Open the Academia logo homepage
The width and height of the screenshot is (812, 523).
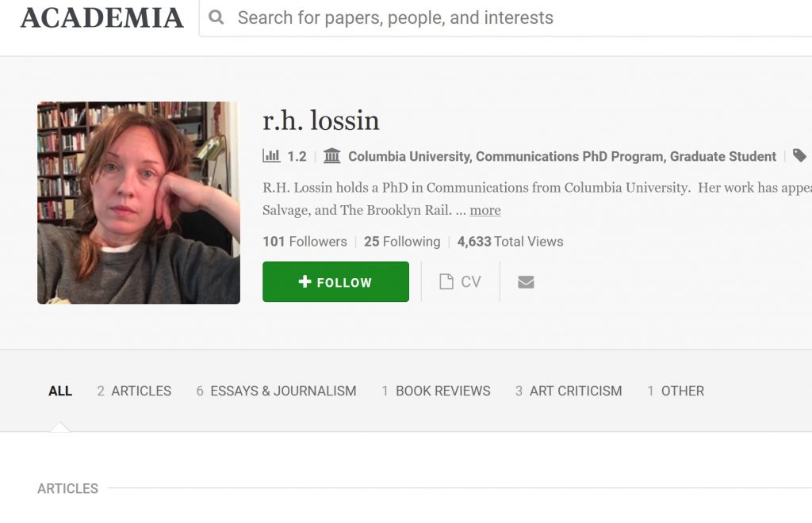[102, 17]
